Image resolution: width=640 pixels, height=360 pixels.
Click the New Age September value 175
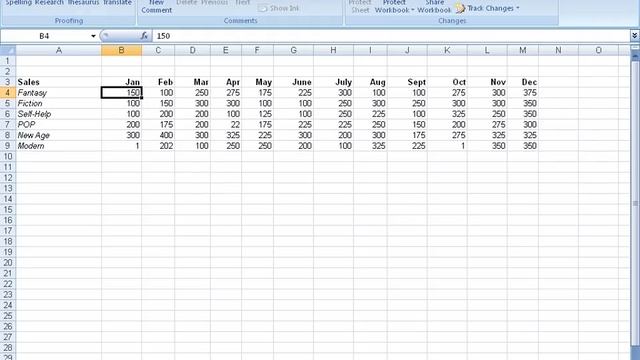407,135
